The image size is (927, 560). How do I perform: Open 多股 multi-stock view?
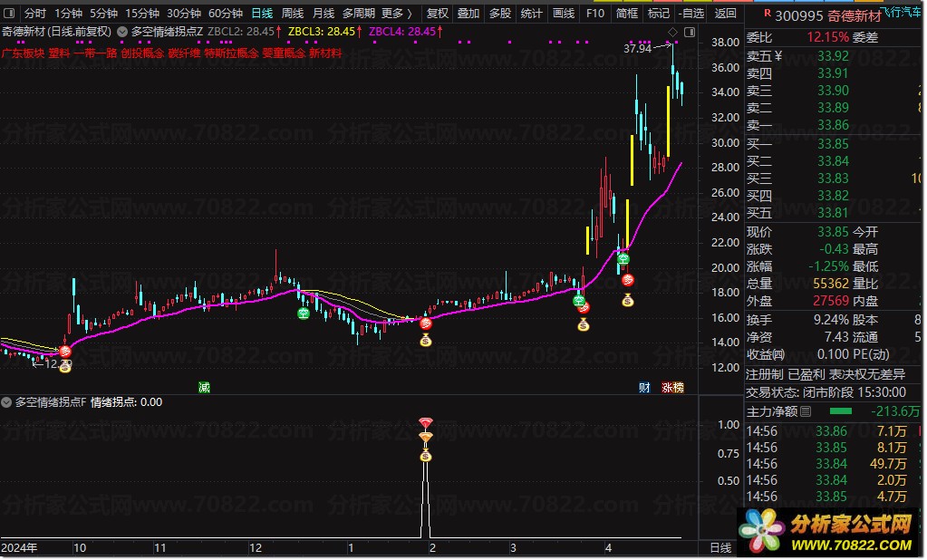pyautogui.click(x=500, y=13)
